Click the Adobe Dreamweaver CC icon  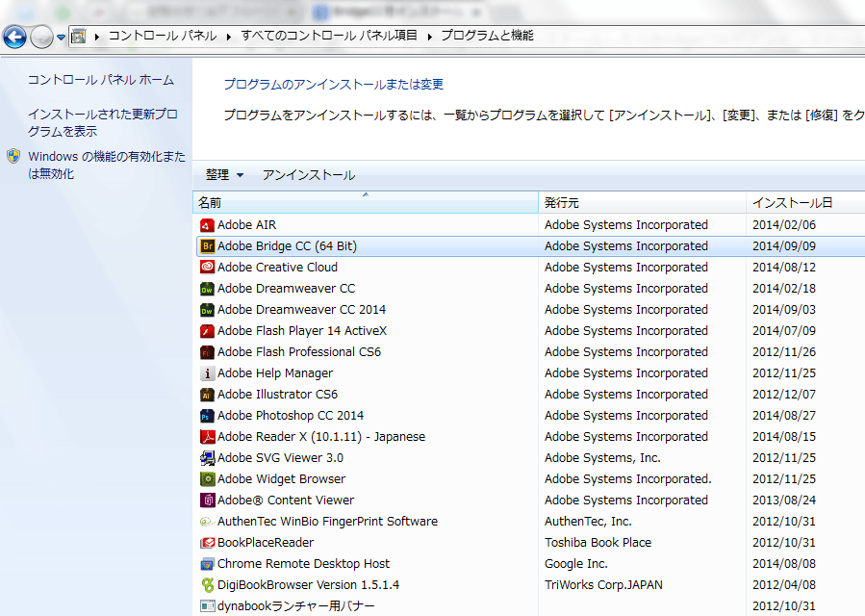tap(207, 289)
